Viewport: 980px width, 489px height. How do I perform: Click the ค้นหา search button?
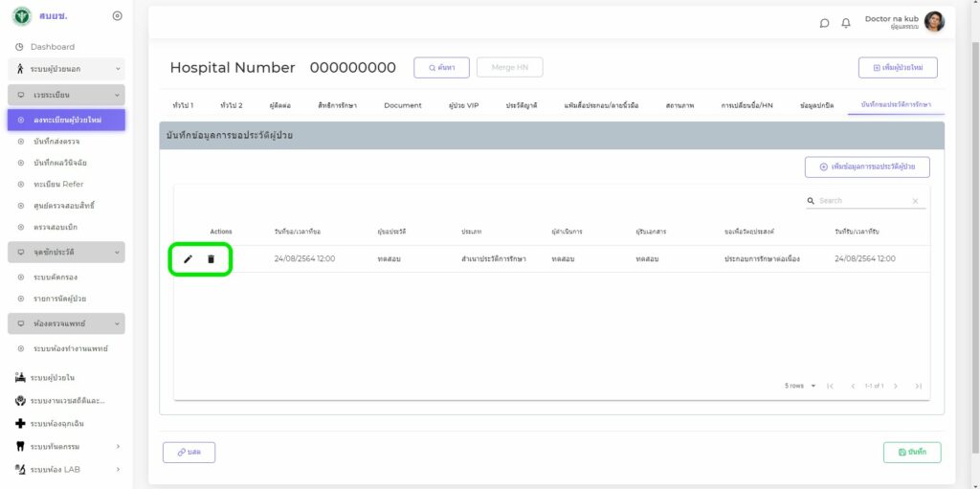441,67
